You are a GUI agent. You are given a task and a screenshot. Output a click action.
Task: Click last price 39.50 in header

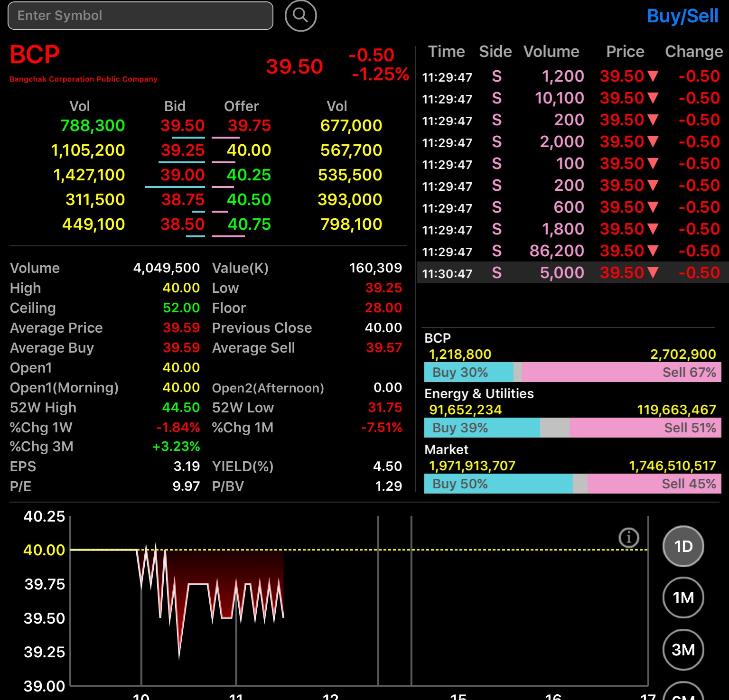click(x=294, y=66)
